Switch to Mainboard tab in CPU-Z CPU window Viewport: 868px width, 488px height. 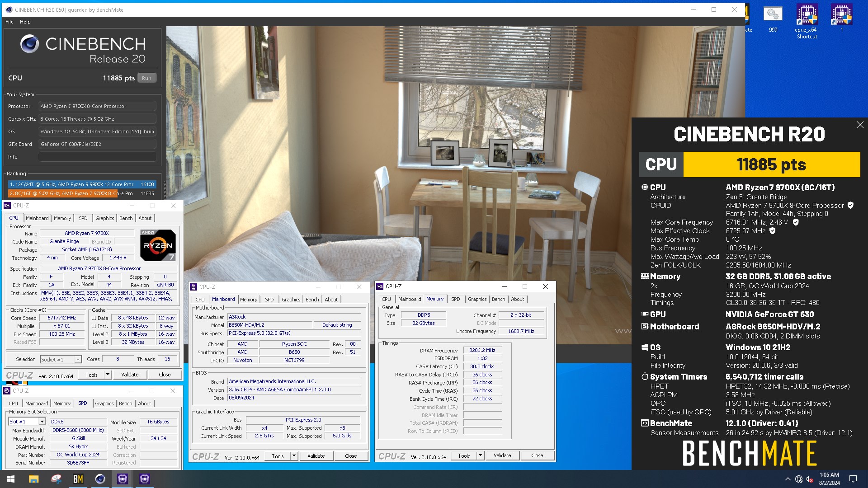pyautogui.click(x=37, y=218)
